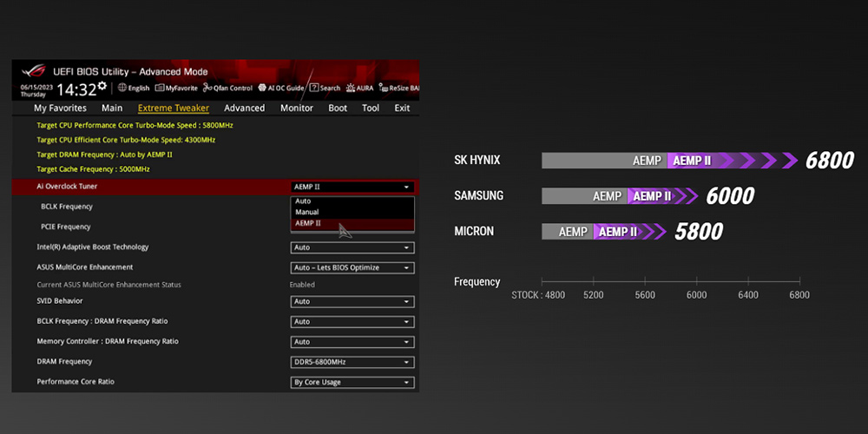Click the MyFavorite label in the toolbar
The width and height of the screenshot is (868, 434).
[x=181, y=88]
